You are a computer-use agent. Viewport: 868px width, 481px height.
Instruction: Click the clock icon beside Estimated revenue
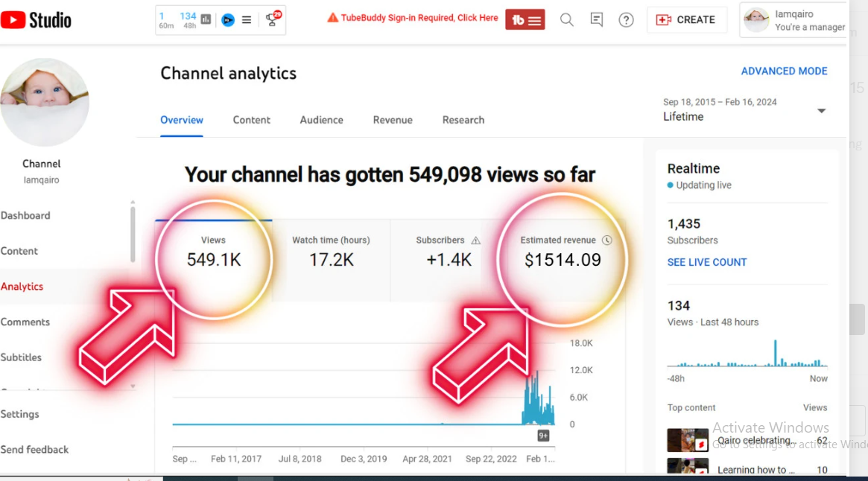(x=606, y=241)
